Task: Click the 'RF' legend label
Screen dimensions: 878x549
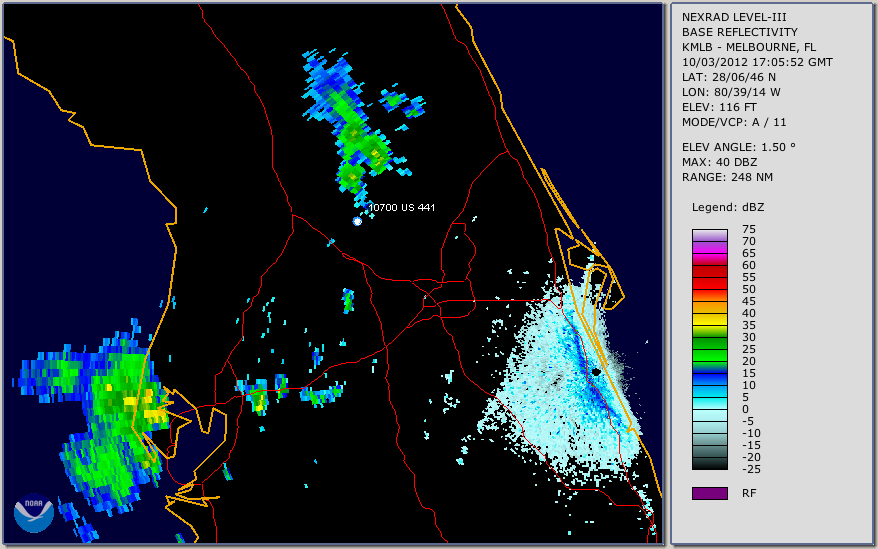Action: click(x=749, y=494)
